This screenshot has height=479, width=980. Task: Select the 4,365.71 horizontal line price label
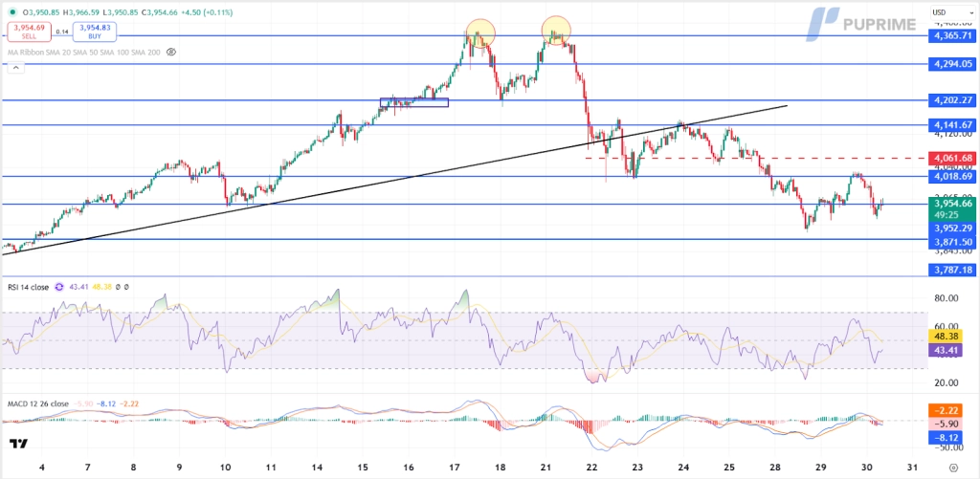(x=950, y=36)
